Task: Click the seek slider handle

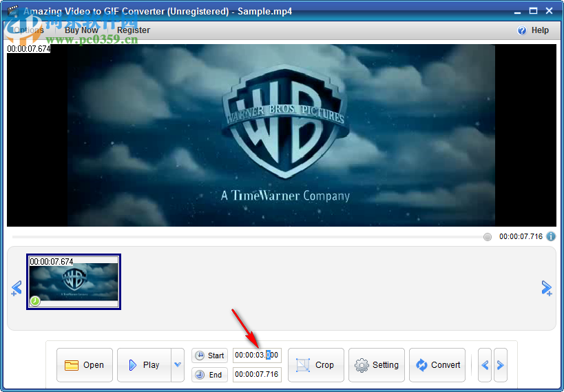Action: point(488,237)
